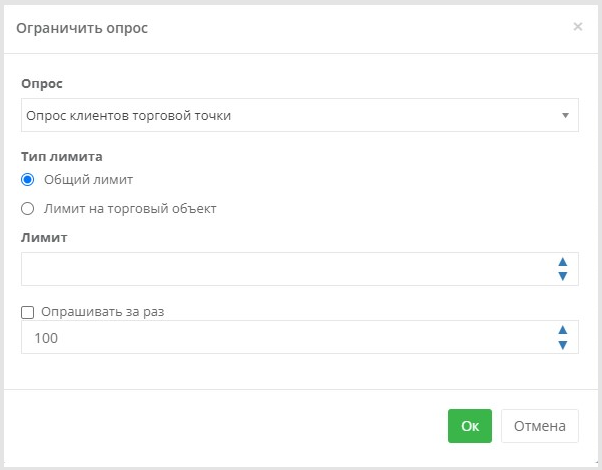The image size is (602, 470).
Task: Open the Опрос dropdown arrow
Action: click(x=565, y=115)
